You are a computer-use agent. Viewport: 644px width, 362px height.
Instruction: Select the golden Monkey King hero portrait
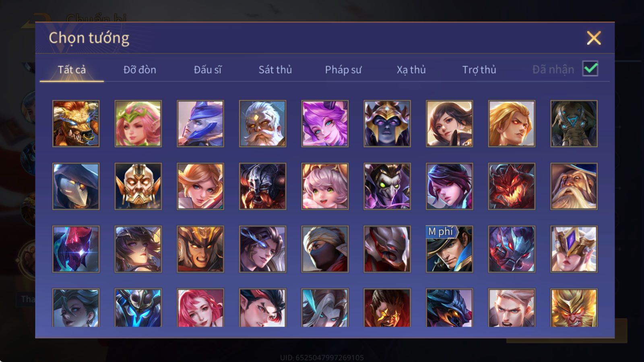tap(574, 308)
